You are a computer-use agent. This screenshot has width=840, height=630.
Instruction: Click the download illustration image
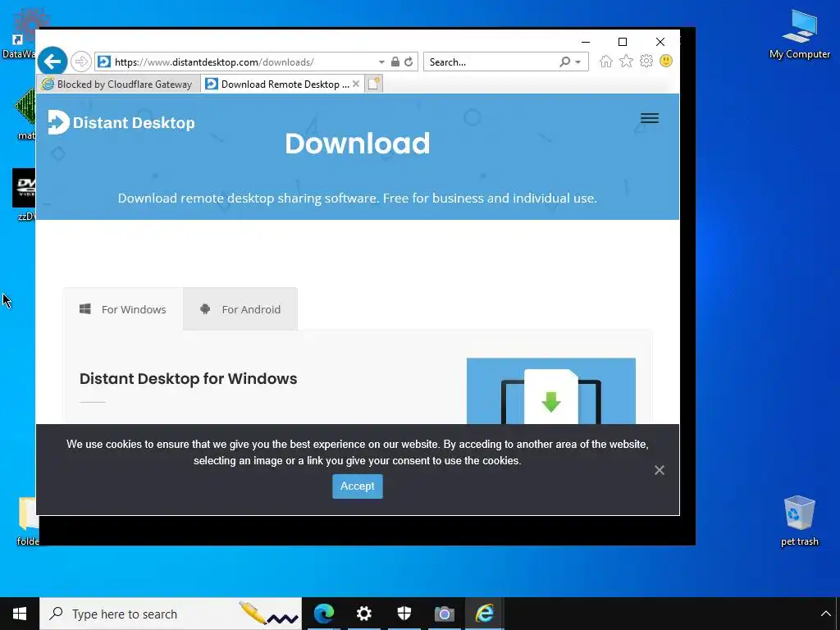[x=550, y=391]
